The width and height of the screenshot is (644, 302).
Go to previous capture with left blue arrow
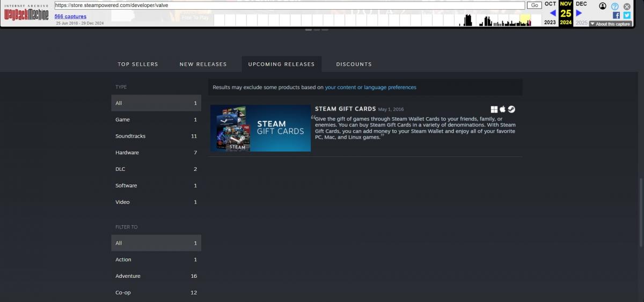pyautogui.click(x=553, y=13)
